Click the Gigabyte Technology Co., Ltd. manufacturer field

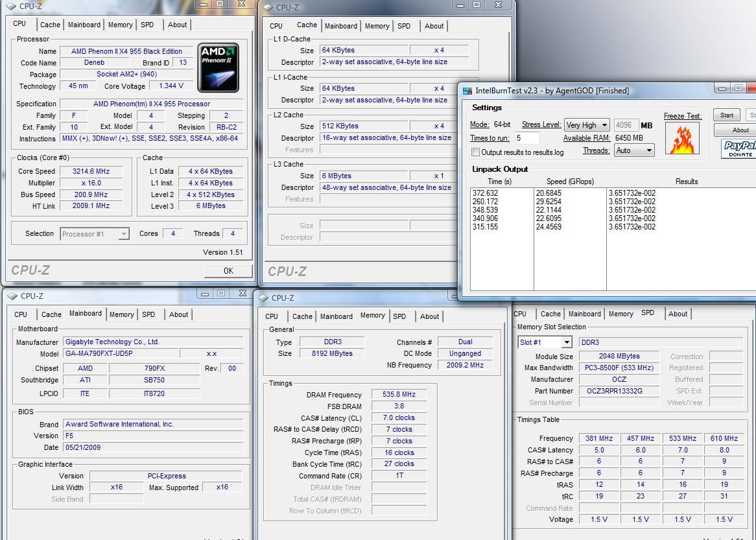click(153, 342)
